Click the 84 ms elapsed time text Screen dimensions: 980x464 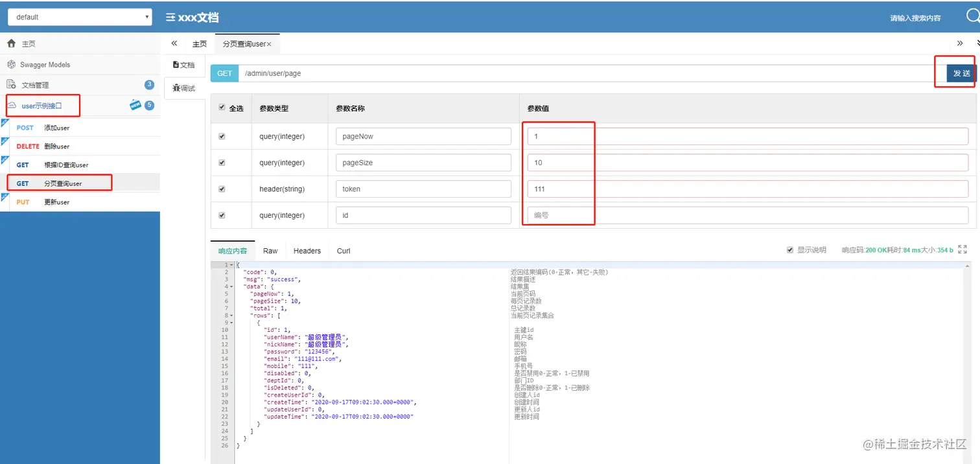(x=913, y=249)
